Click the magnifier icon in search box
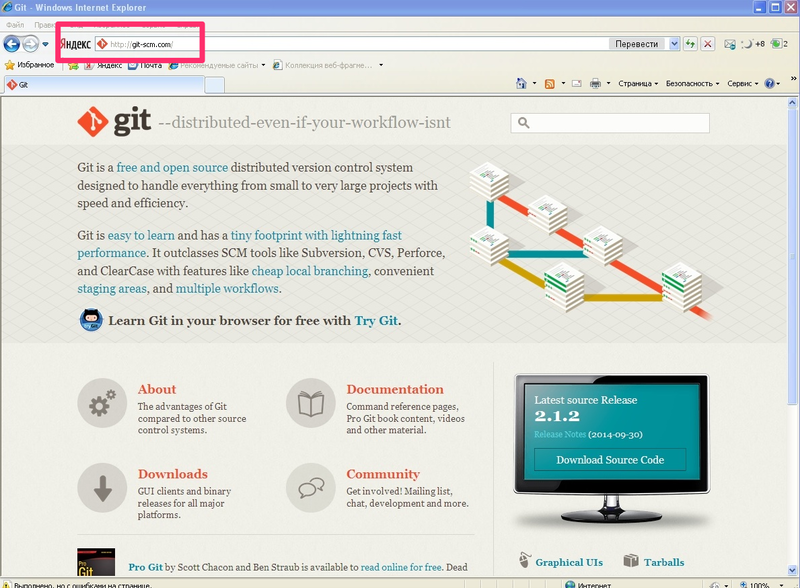Screen dimensions: 800x588 tap(523, 122)
